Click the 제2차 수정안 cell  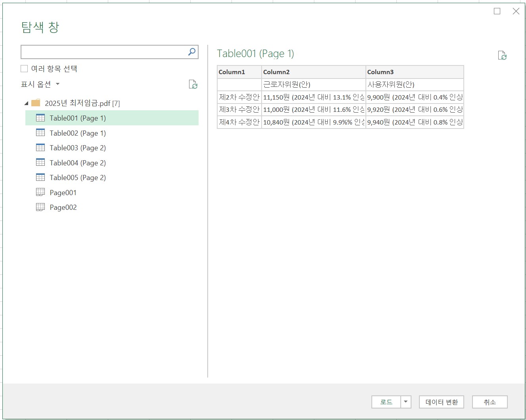(239, 97)
